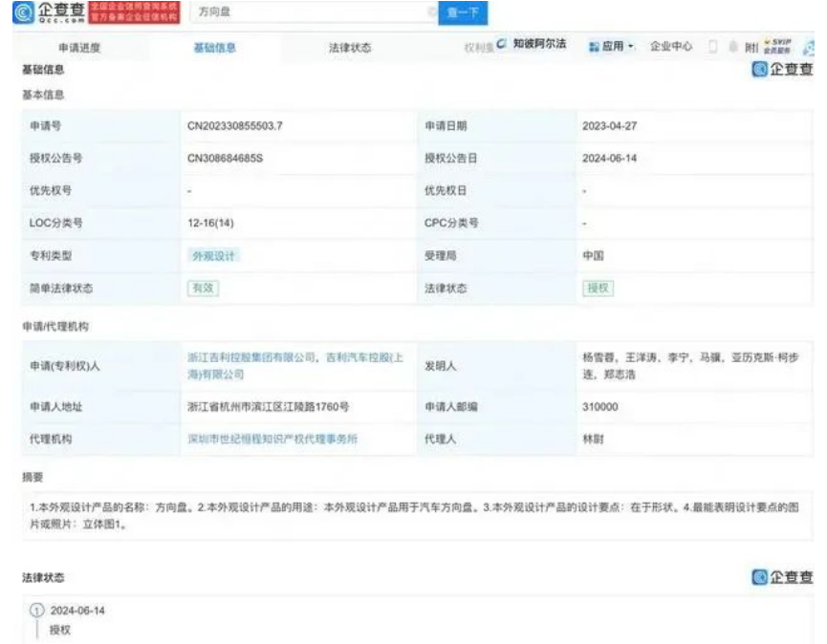Click the step 1 circle in the legal status timeline
The width and height of the screenshot is (827, 644).
point(37,611)
